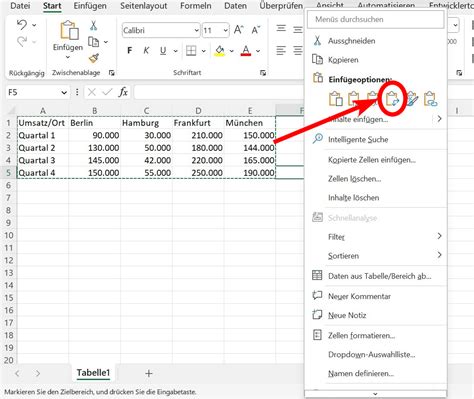Open the font size 11 dropdown

(226, 31)
